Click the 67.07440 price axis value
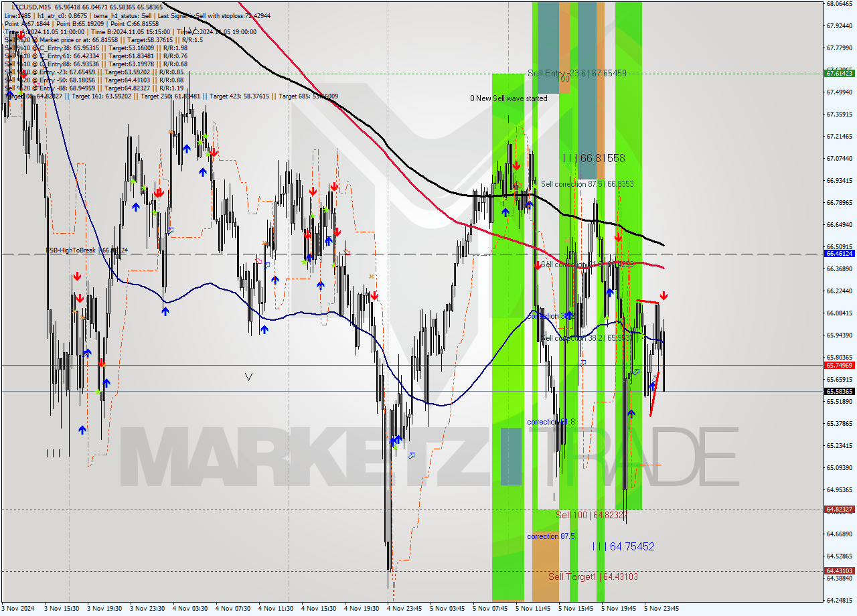The width and height of the screenshot is (857, 616). [x=840, y=159]
